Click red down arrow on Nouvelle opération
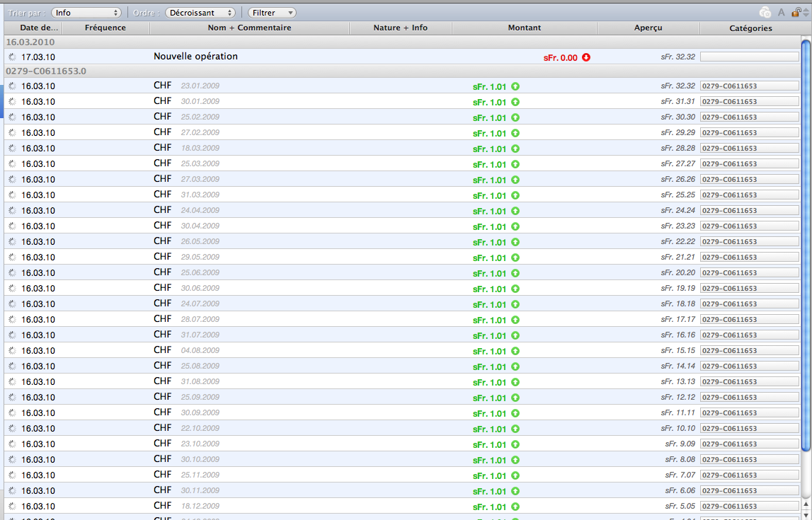 586,57
